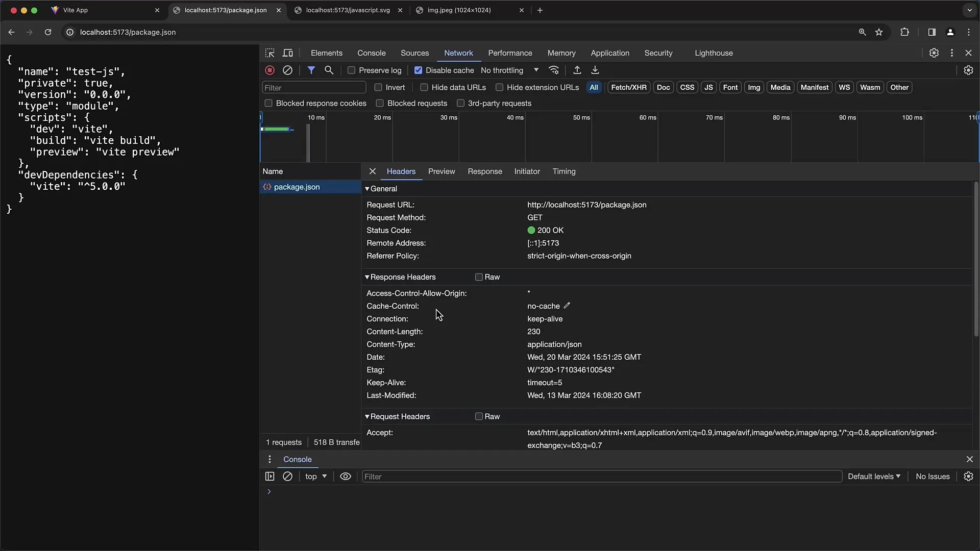The image size is (980, 551).
Task: Switch to the Response tab
Action: (484, 171)
